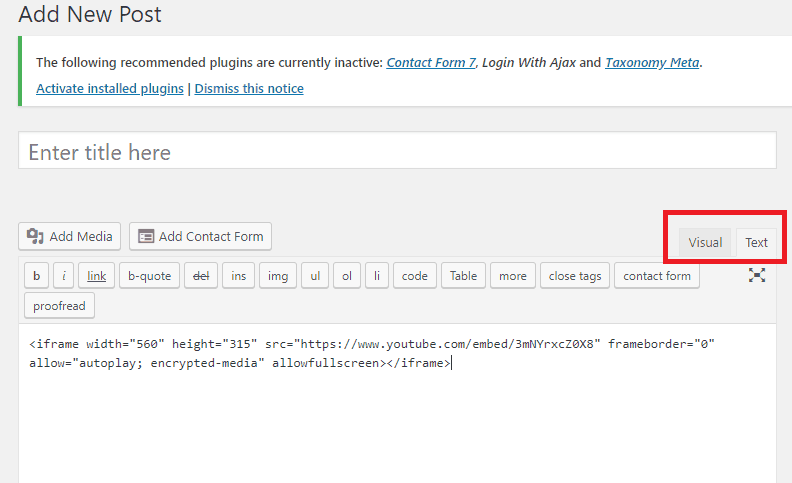
Task: Add a blockquote with b-quote button
Action: pyautogui.click(x=150, y=276)
